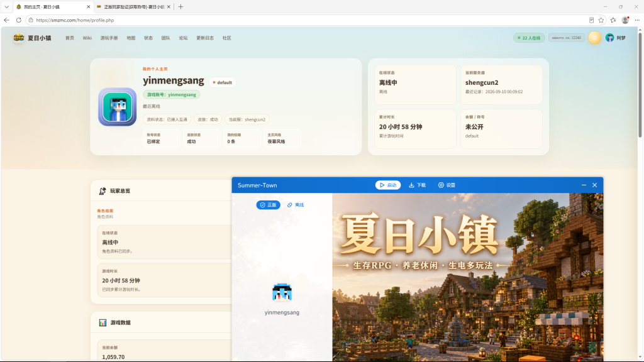Minimize the Summer-Town launcher window

[x=584, y=185]
